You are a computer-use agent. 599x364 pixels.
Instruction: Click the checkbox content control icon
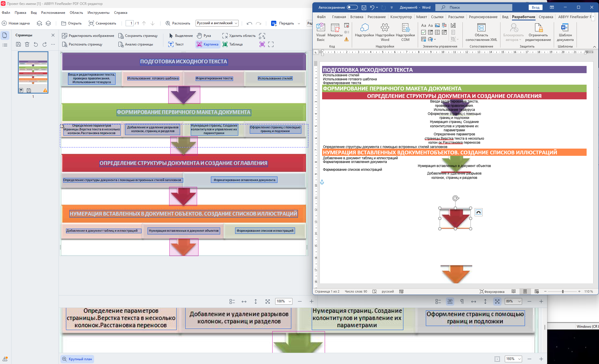[x=423, y=32]
